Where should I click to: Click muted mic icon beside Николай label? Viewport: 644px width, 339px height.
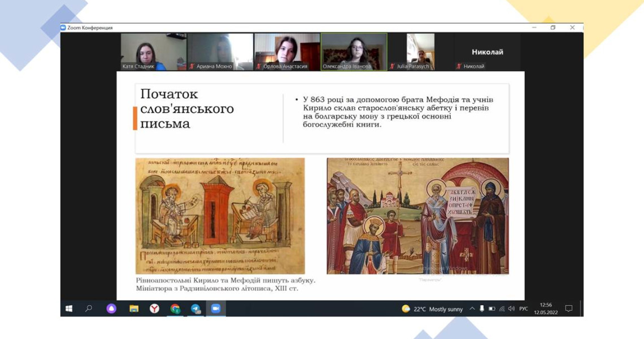(459, 66)
